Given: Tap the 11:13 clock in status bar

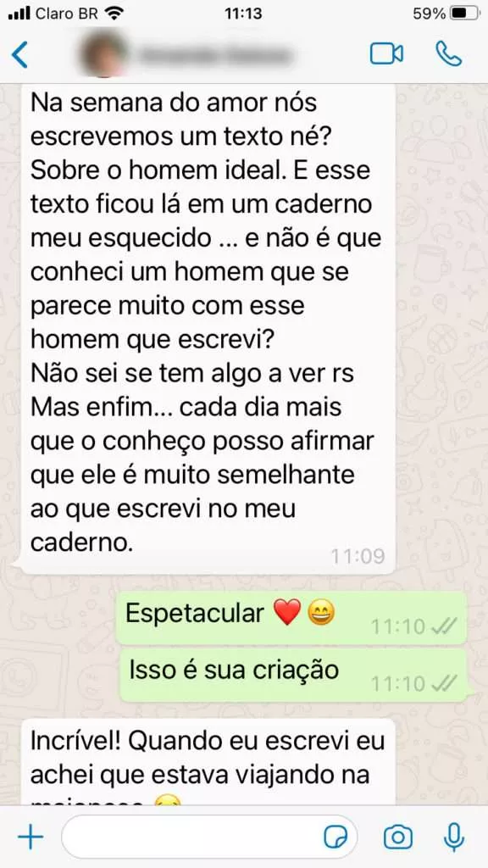Looking at the screenshot, I should 243,14.
